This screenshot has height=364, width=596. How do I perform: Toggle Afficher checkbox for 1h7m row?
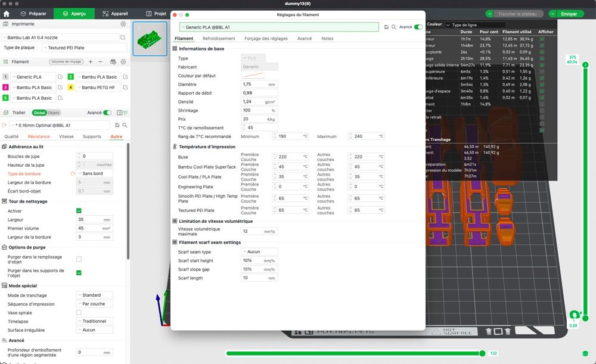(x=542, y=39)
